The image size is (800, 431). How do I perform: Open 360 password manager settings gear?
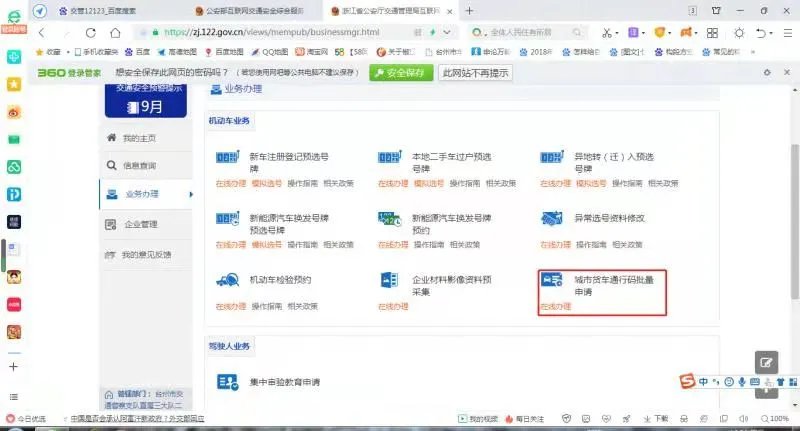coord(767,72)
